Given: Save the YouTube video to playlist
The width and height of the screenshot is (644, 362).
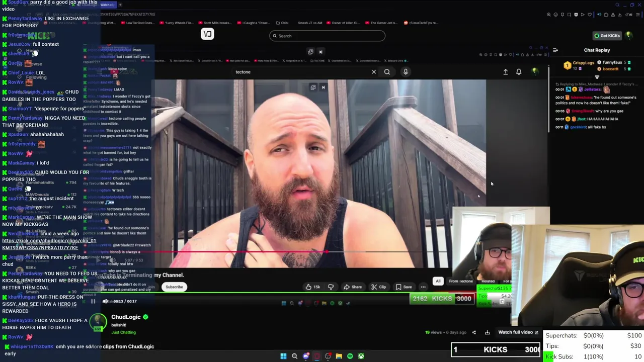Looking at the screenshot, I should pyautogui.click(x=404, y=287).
